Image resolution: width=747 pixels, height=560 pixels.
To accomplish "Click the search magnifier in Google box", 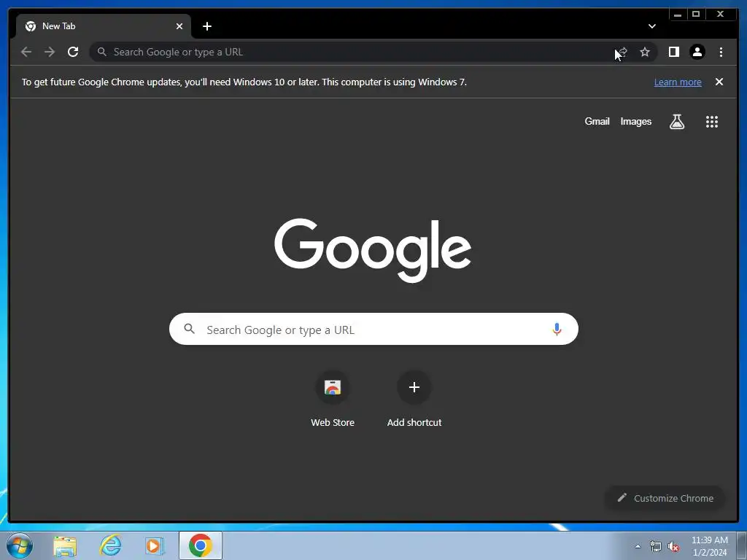I will pos(189,329).
